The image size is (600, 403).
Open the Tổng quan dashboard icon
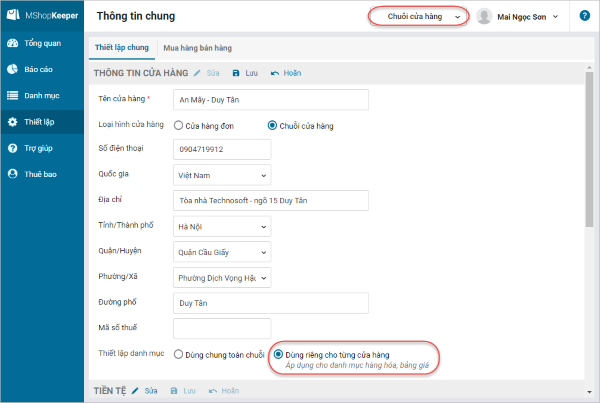[x=13, y=44]
